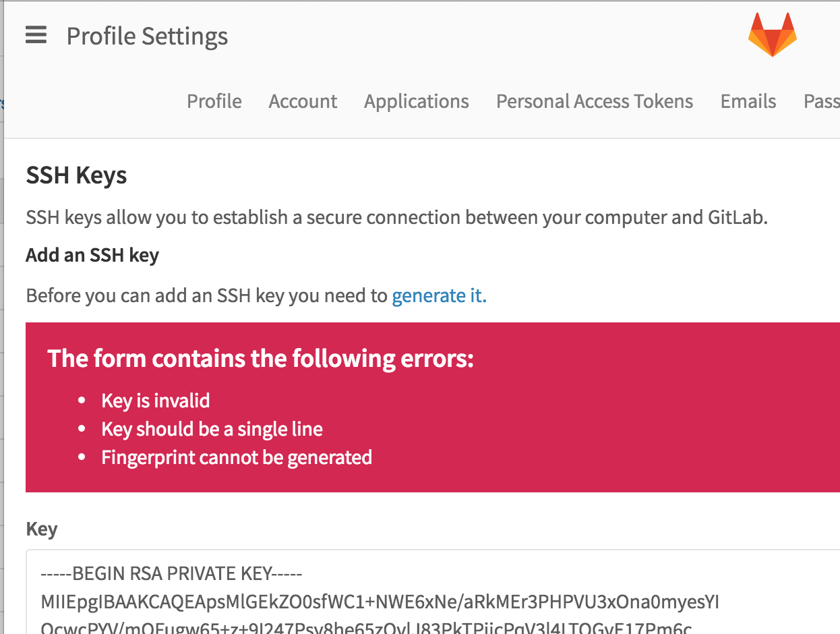Click the "Fingerprint cannot be generated" error
The height and width of the screenshot is (634, 840).
237,457
